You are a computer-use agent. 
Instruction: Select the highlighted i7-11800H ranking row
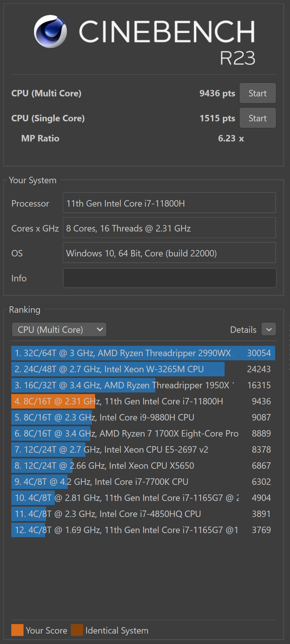pos(143,401)
